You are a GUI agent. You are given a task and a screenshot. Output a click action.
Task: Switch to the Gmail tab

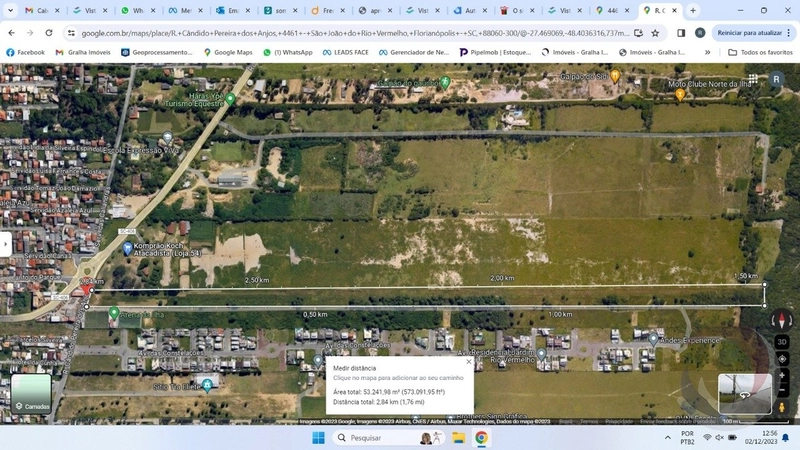pyautogui.click(x=42, y=10)
